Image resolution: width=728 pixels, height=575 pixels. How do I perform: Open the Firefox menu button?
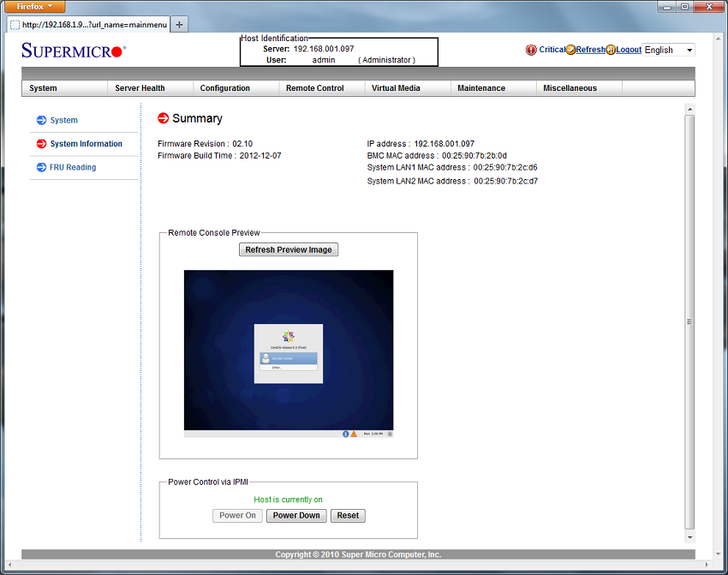[x=35, y=7]
